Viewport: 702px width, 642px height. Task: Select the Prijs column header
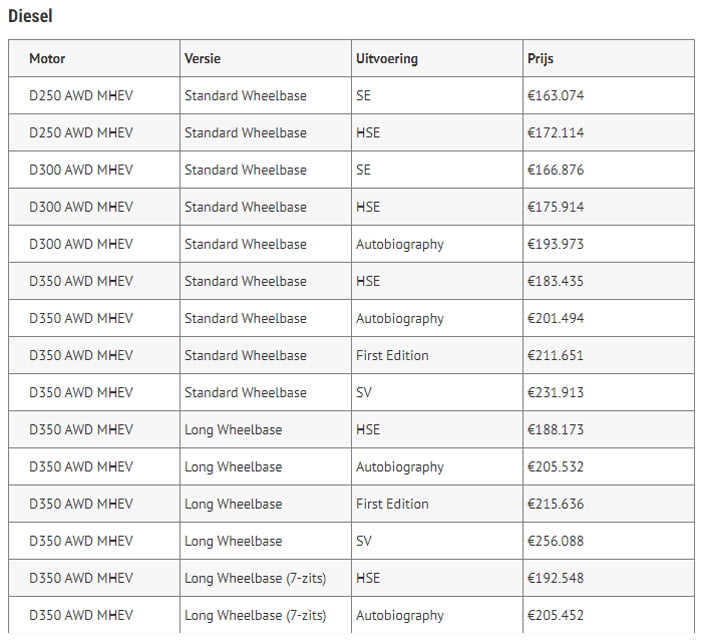(540, 59)
